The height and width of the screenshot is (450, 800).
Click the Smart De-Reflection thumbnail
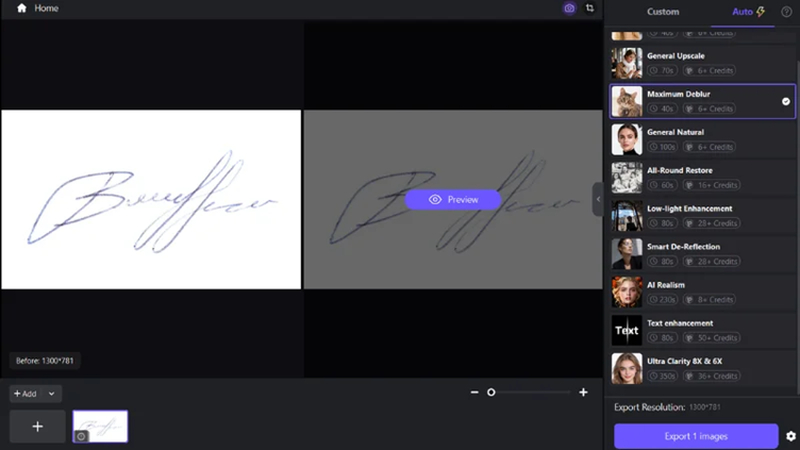(x=627, y=254)
